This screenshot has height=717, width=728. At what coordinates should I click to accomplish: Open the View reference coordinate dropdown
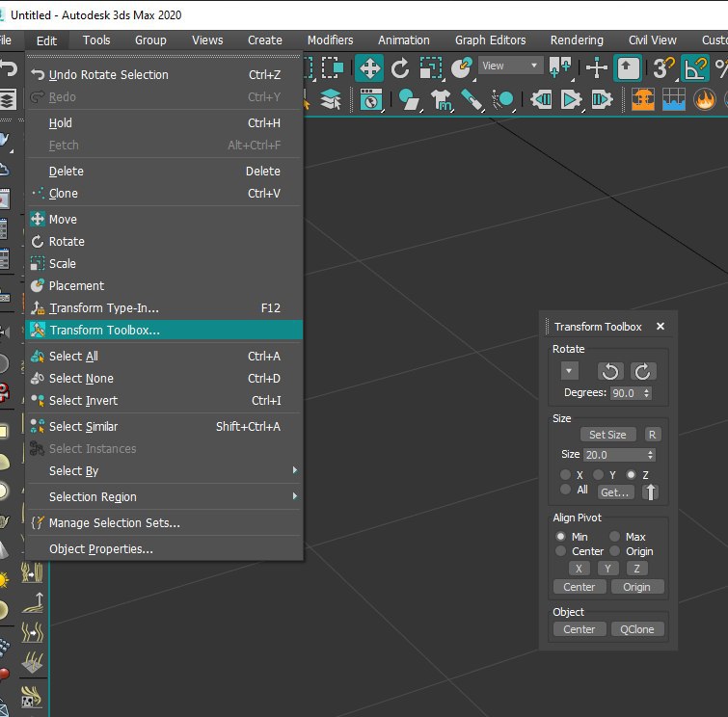tap(510, 66)
